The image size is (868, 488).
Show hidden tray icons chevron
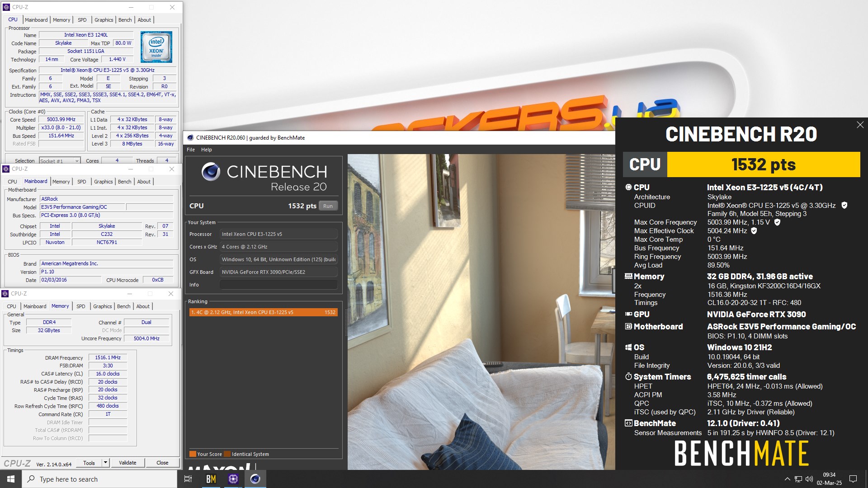pyautogui.click(x=787, y=479)
